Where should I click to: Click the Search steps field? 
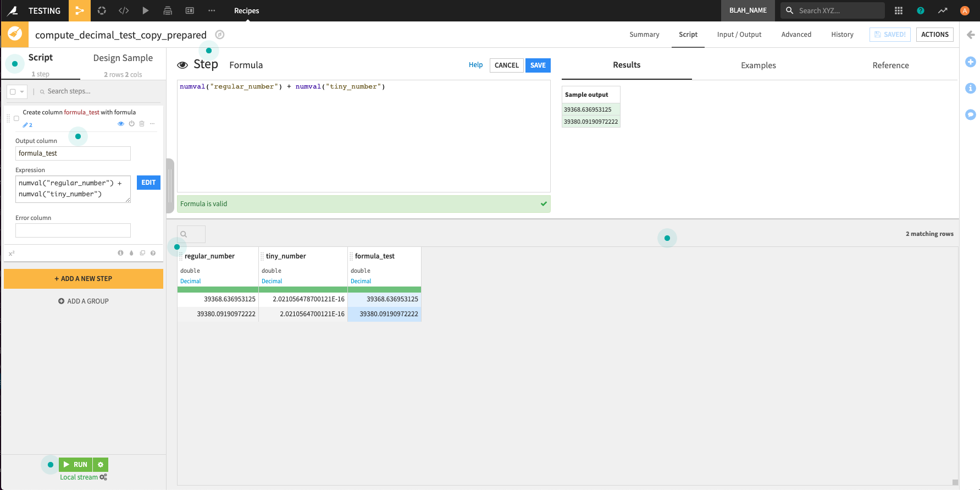pos(98,92)
